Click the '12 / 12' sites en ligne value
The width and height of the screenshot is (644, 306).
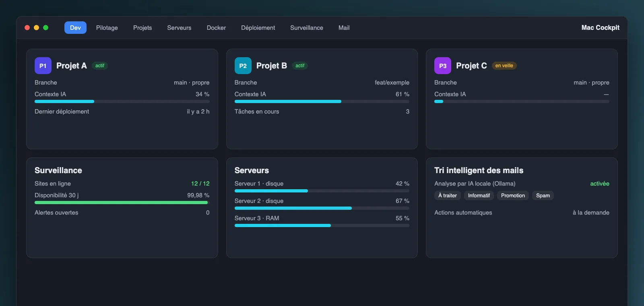[200, 184]
